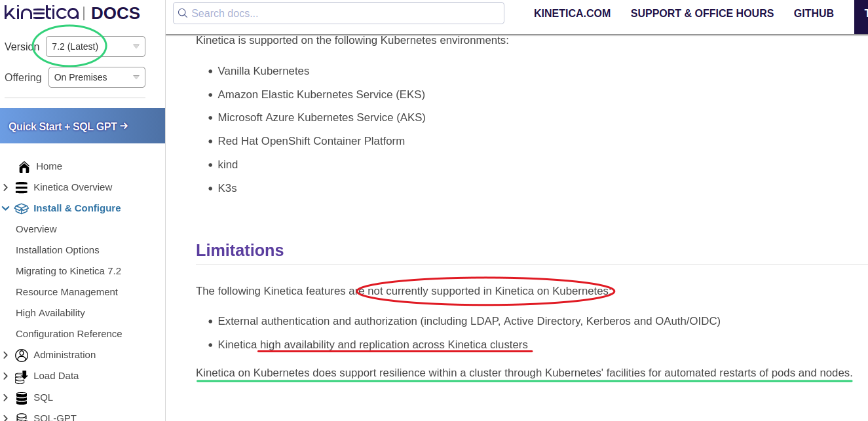Click the kind list item
Viewport: 868px width, 421px height.
tap(228, 164)
